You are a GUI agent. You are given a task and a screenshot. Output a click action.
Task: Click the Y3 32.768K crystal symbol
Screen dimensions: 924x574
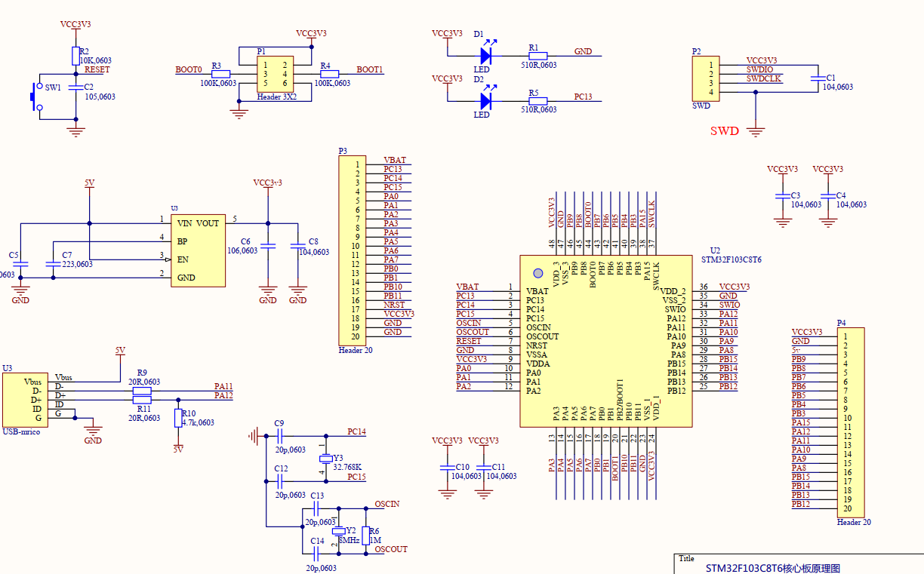[326, 458]
